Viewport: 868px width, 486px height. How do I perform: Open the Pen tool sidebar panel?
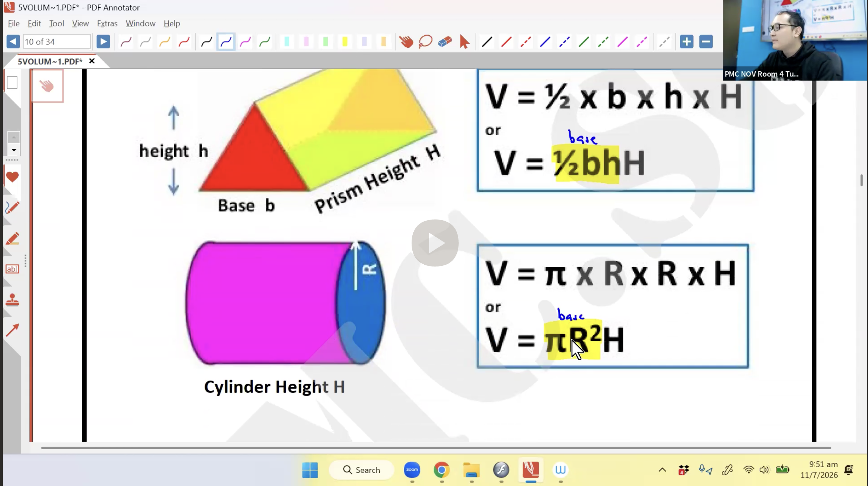[12, 208]
